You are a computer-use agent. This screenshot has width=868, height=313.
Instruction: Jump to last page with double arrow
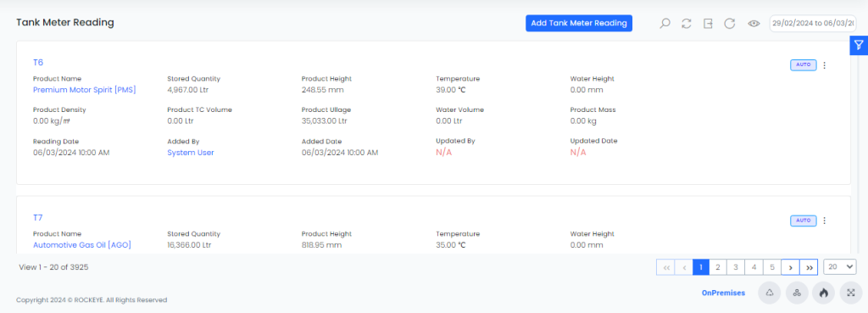point(809,267)
